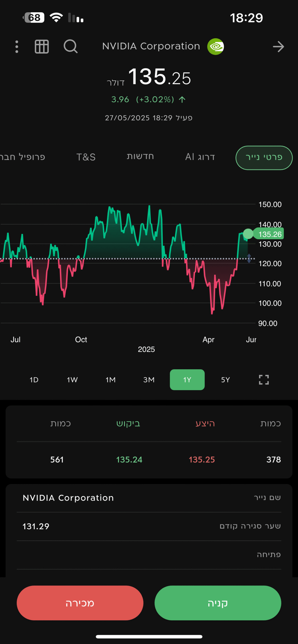
Task: Tap the bid quantity 561
Action: point(57,460)
